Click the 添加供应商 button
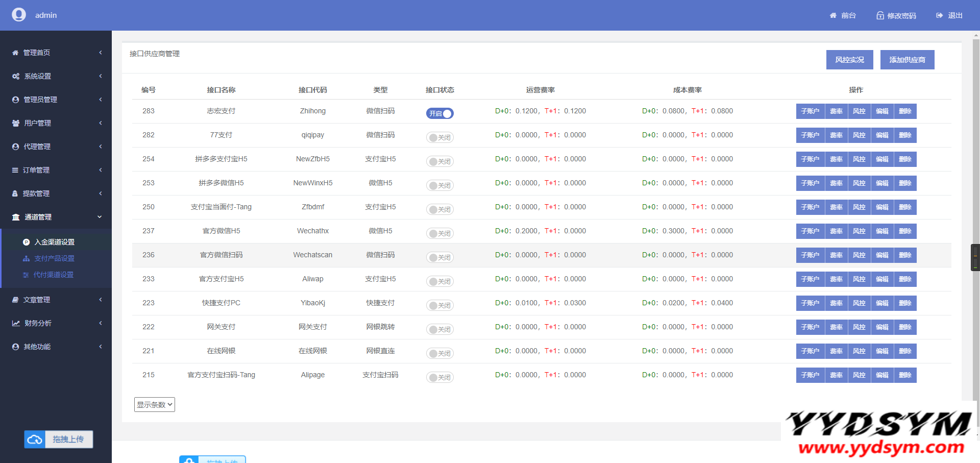The height and width of the screenshot is (463, 980). [907, 60]
